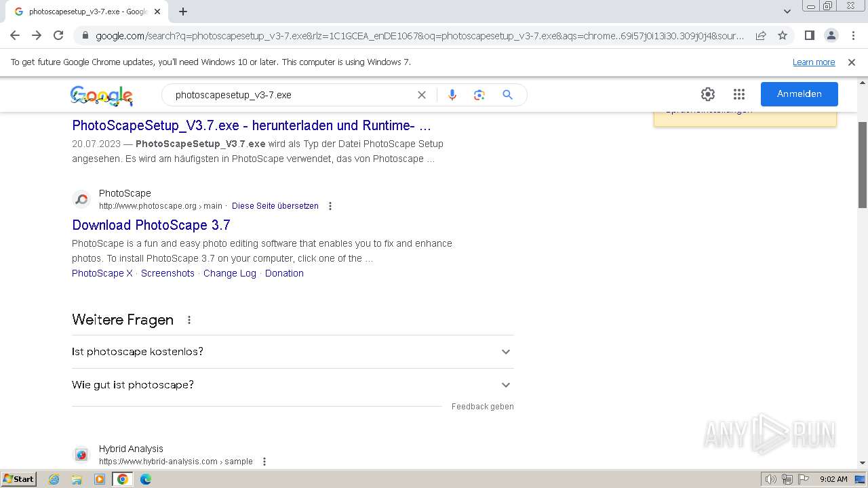Click the vertical page scrollbar thumb
Viewport: 868px width, 488px height.
pos(863,165)
